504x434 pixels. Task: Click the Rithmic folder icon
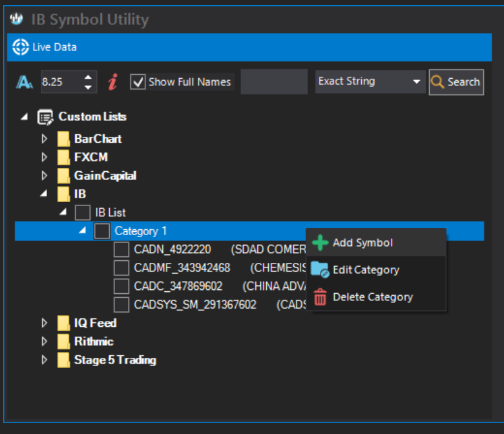coord(63,341)
